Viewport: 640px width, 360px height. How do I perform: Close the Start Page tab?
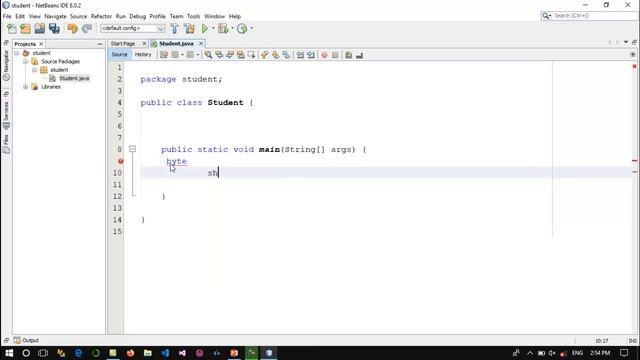click(x=144, y=43)
